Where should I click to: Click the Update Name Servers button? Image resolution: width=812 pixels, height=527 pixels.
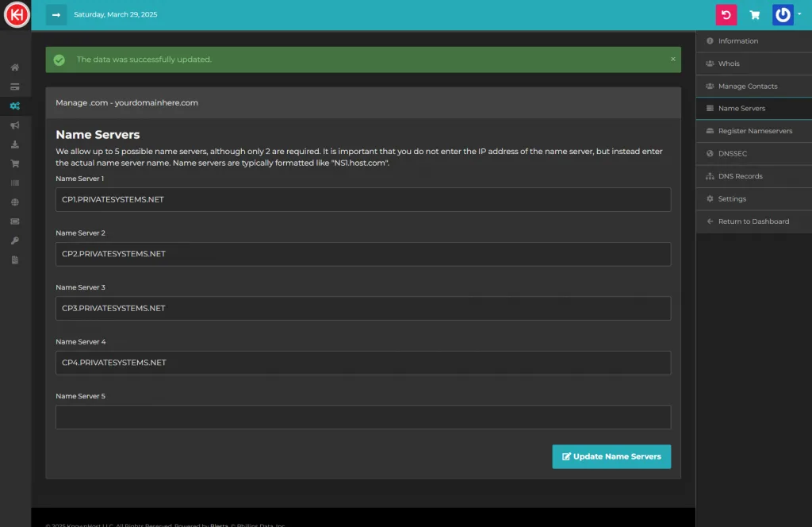[611, 456]
